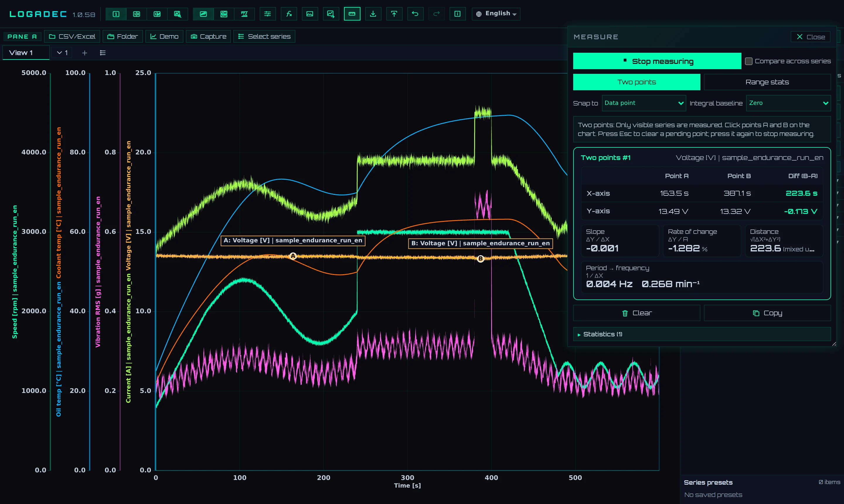Open the view count dropdown showing 1
Screen dimensions: 844x504
pyautogui.click(x=62, y=53)
